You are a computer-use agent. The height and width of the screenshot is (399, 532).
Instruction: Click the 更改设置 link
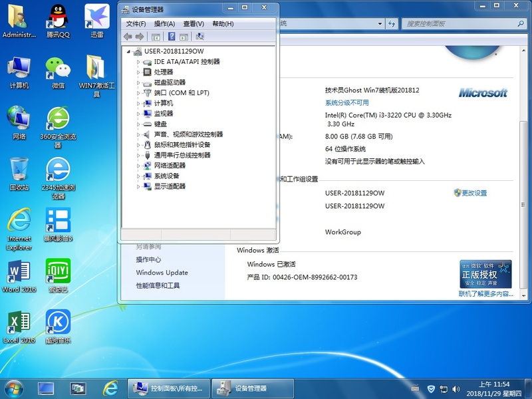pyautogui.click(x=474, y=193)
